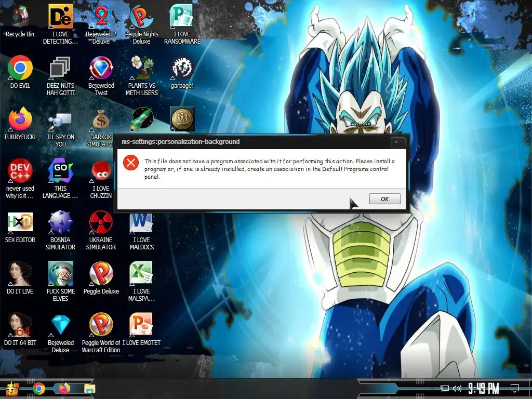Open the network icon in system tray
Screen dimensions: 532x399
[x=445, y=389]
